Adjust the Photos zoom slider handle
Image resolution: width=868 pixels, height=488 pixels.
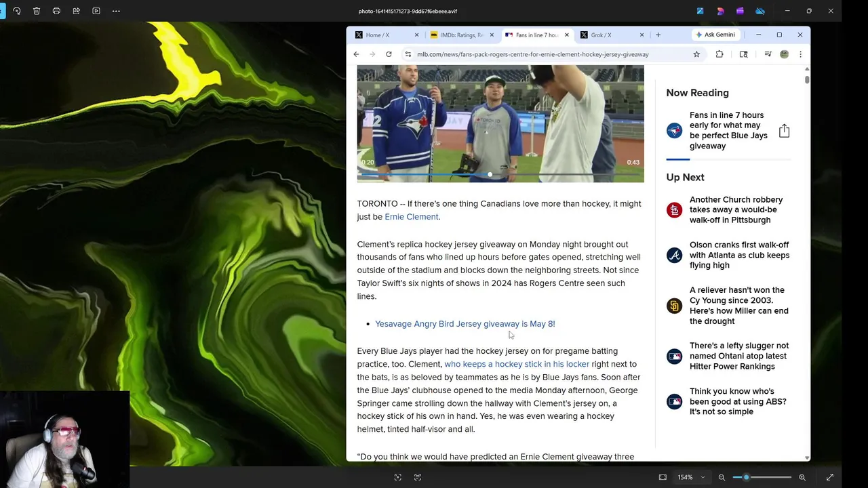(746, 477)
